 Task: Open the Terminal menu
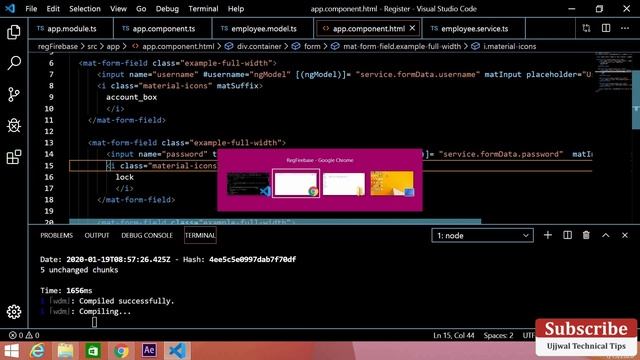pos(203,9)
